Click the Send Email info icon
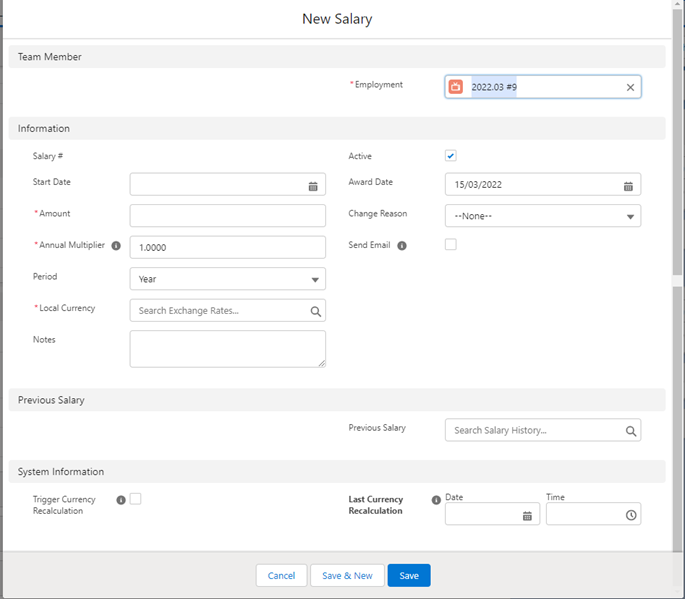The width and height of the screenshot is (685, 599). tap(402, 246)
